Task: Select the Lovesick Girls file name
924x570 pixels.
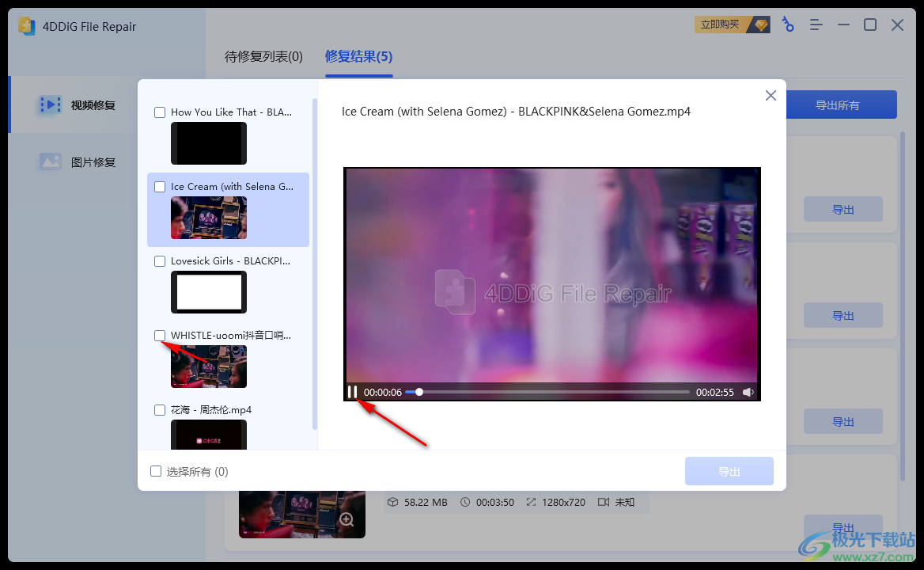Action: coord(230,260)
